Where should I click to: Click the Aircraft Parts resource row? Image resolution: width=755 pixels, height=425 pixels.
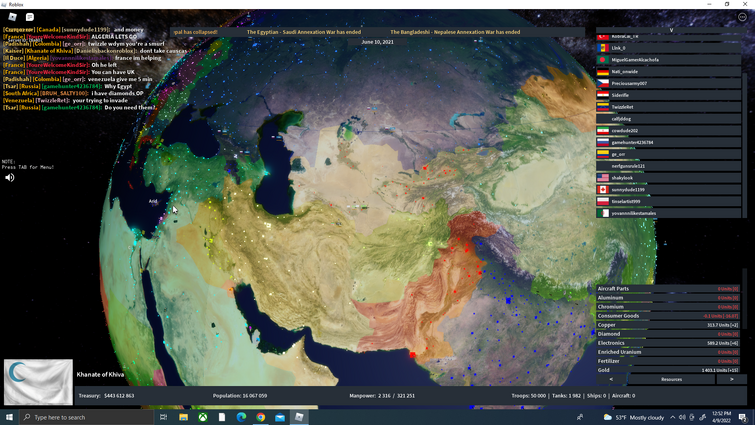click(668, 289)
